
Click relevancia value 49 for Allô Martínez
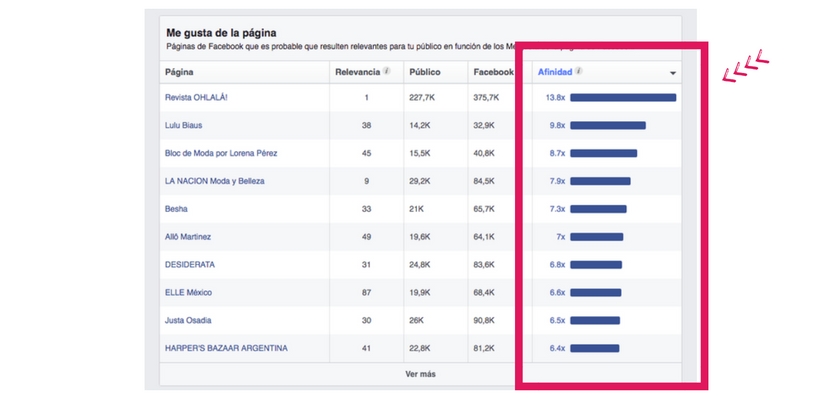[x=366, y=237]
